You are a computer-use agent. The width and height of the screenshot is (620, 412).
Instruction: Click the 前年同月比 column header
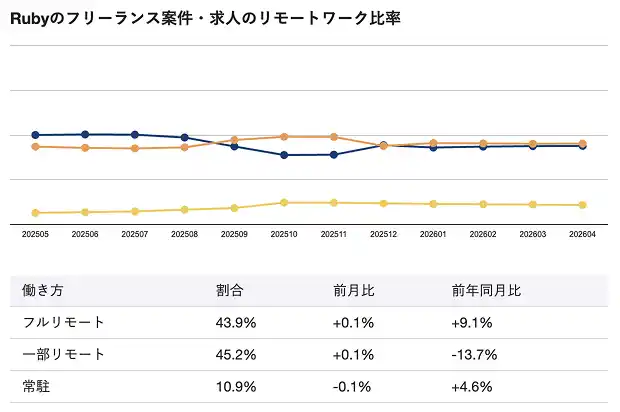(x=486, y=291)
